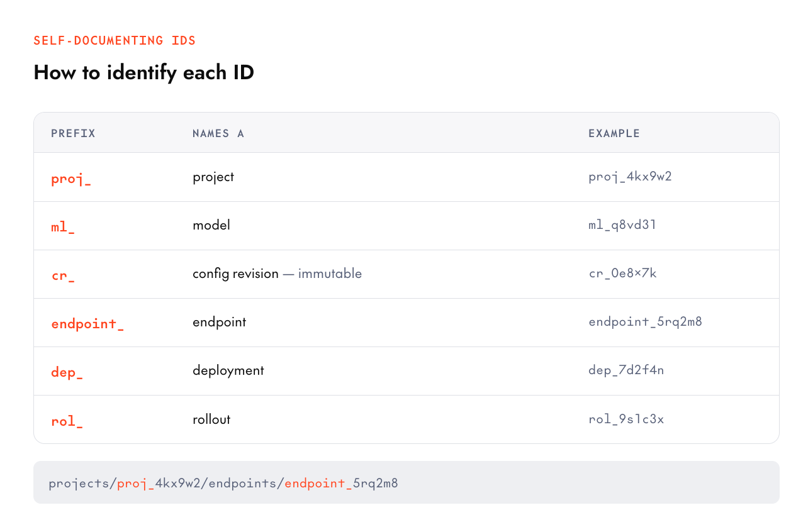Click the resource path code block
This screenshot has width=808, height=532.
click(x=407, y=482)
